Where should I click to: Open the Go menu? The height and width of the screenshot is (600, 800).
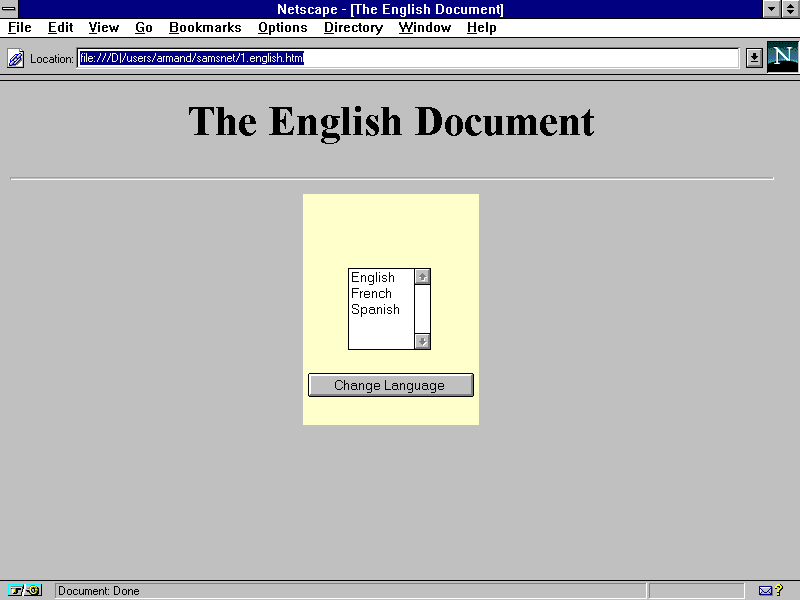coord(144,28)
